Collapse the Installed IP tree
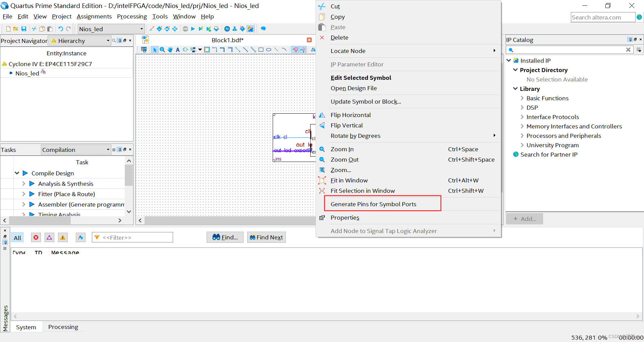The height and width of the screenshot is (342, 644). point(509,60)
